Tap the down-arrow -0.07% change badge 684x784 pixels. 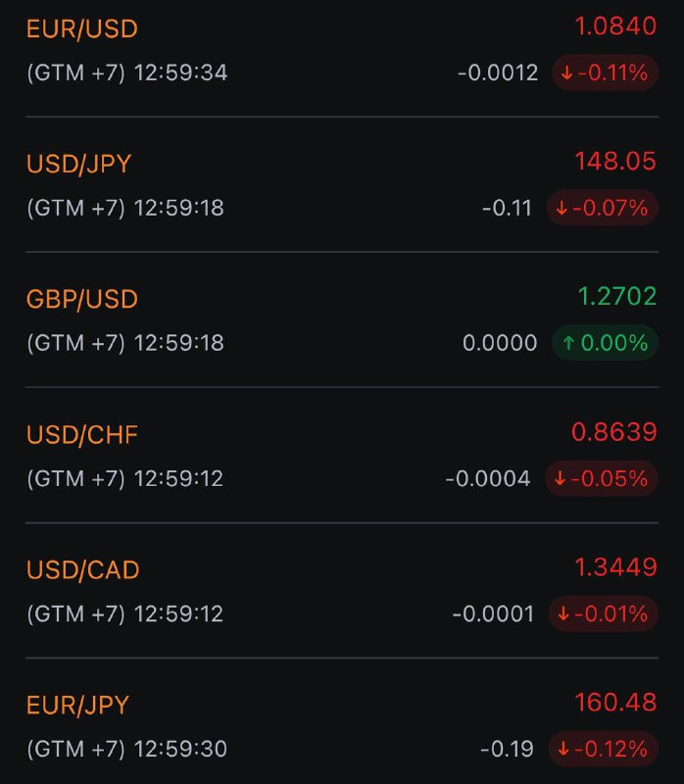[x=602, y=208]
